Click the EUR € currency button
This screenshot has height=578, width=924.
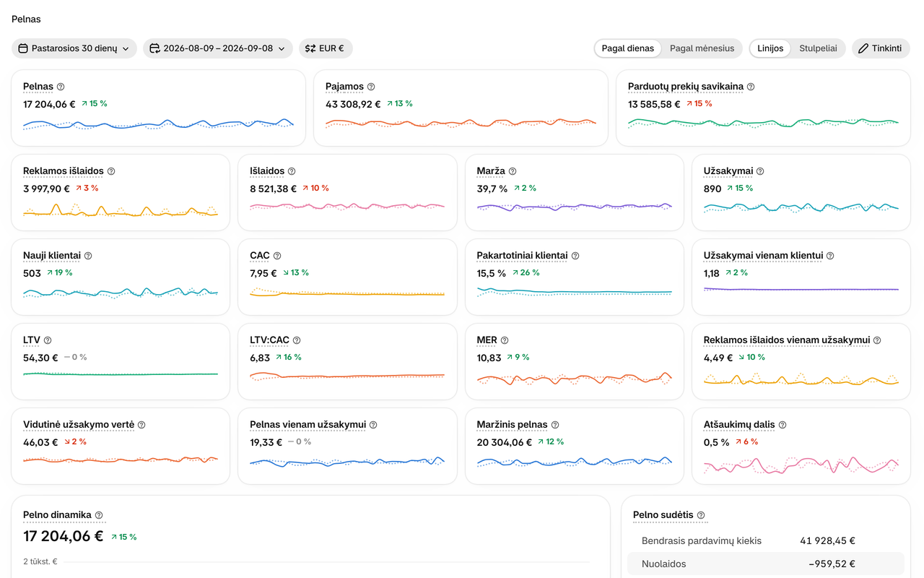point(326,48)
